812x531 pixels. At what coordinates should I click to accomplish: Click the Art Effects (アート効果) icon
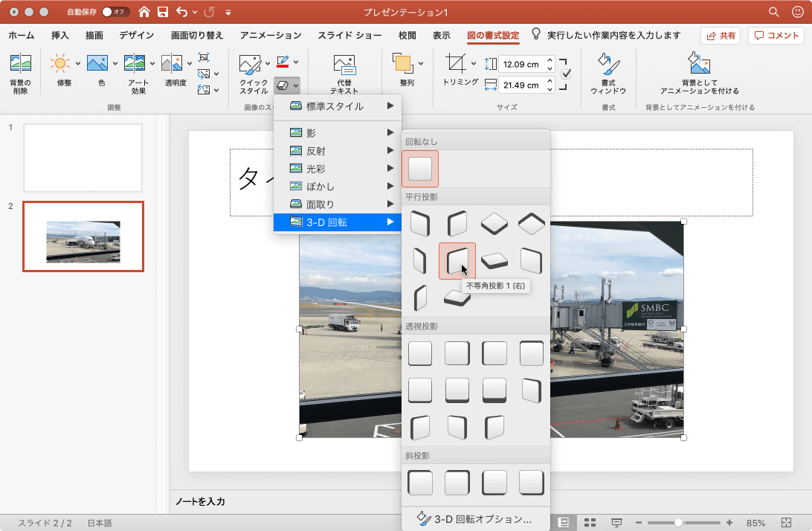135,64
